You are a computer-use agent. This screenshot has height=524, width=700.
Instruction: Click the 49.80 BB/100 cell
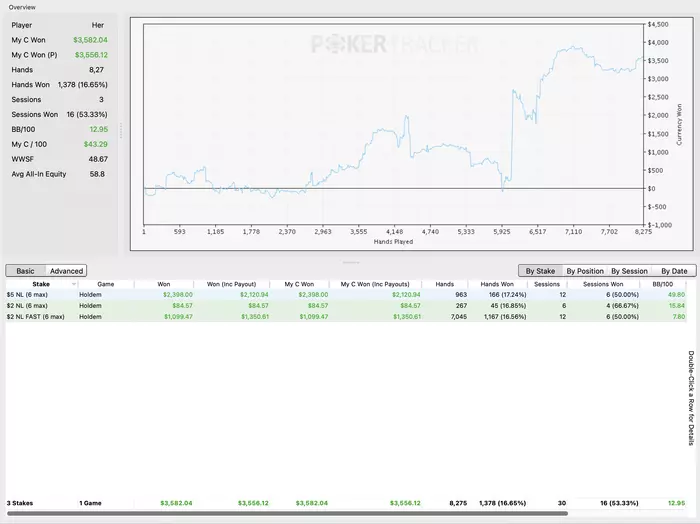[x=676, y=295]
